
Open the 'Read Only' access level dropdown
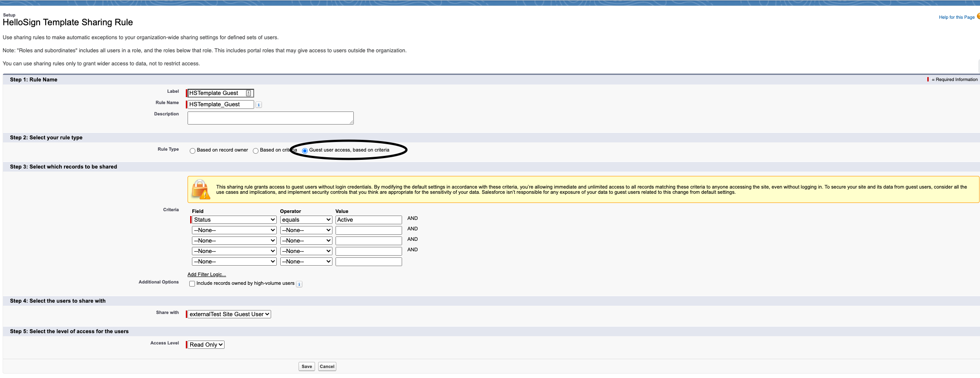click(x=206, y=344)
